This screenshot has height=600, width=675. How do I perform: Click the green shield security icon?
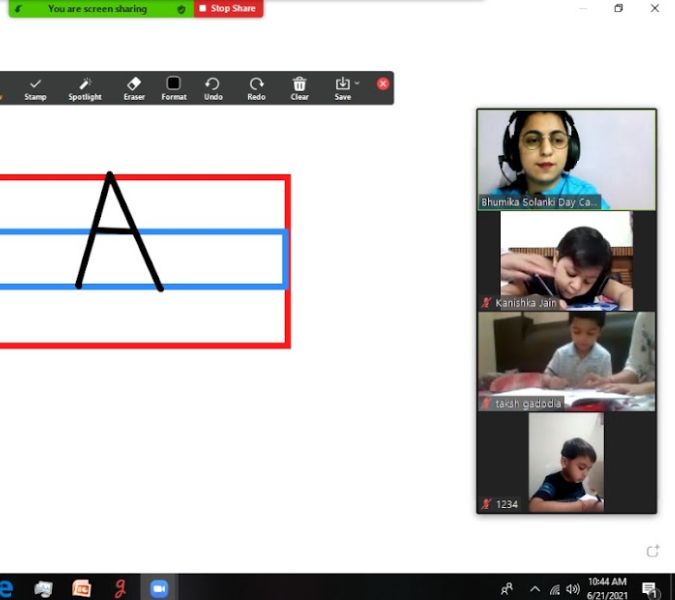click(x=181, y=9)
